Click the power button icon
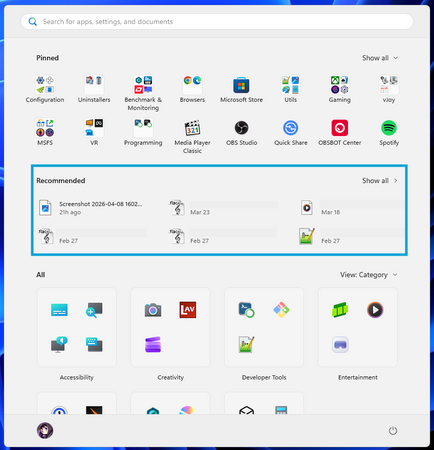 (393, 431)
